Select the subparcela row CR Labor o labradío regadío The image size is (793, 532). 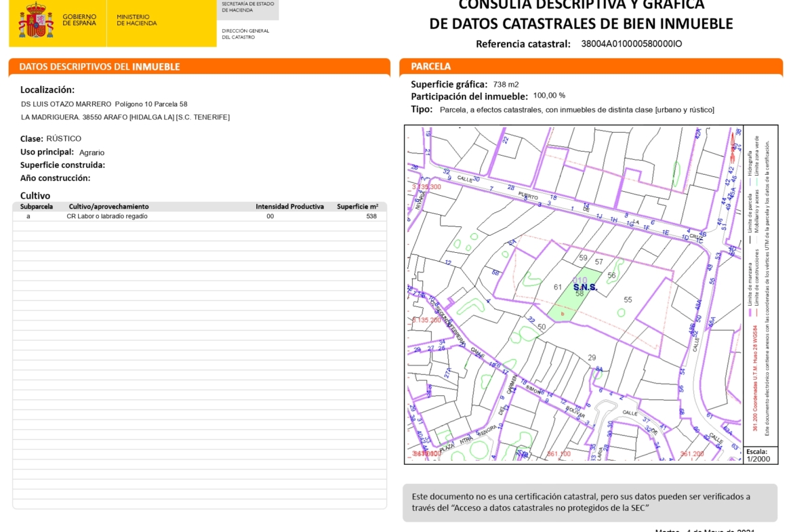click(107, 216)
